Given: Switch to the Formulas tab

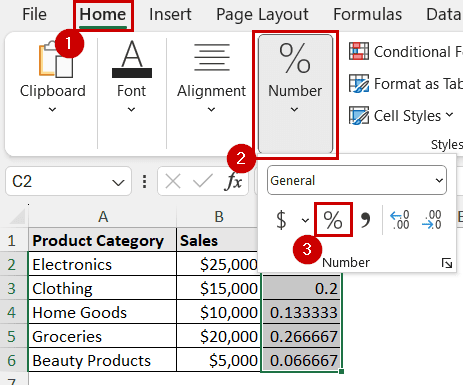Looking at the screenshot, I should click(x=367, y=14).
